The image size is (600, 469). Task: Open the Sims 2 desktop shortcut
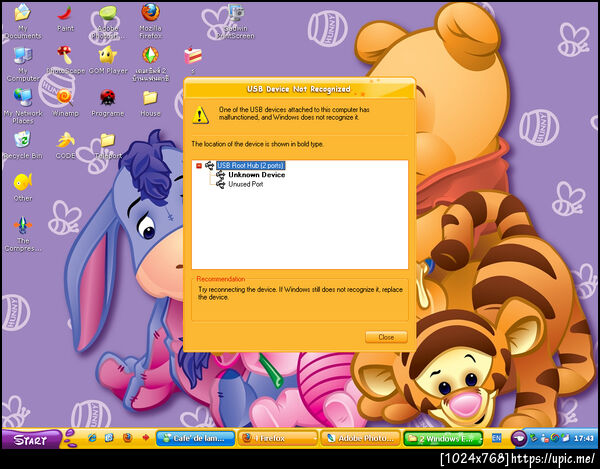pyautogui.click(x=150, y=64)
